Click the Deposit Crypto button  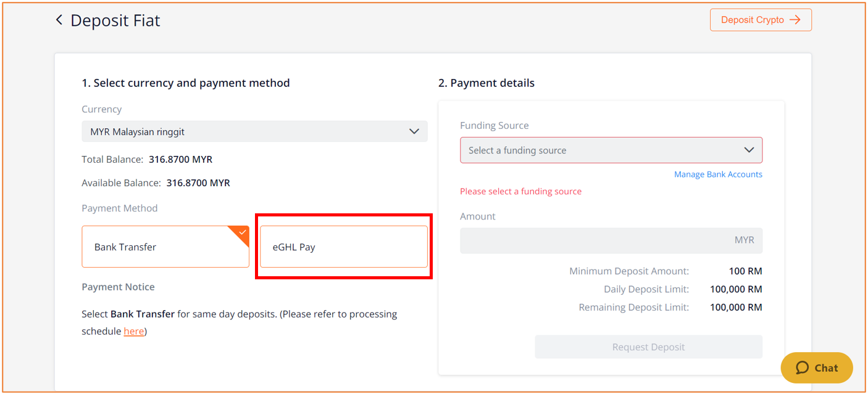[x=761, y=20]
